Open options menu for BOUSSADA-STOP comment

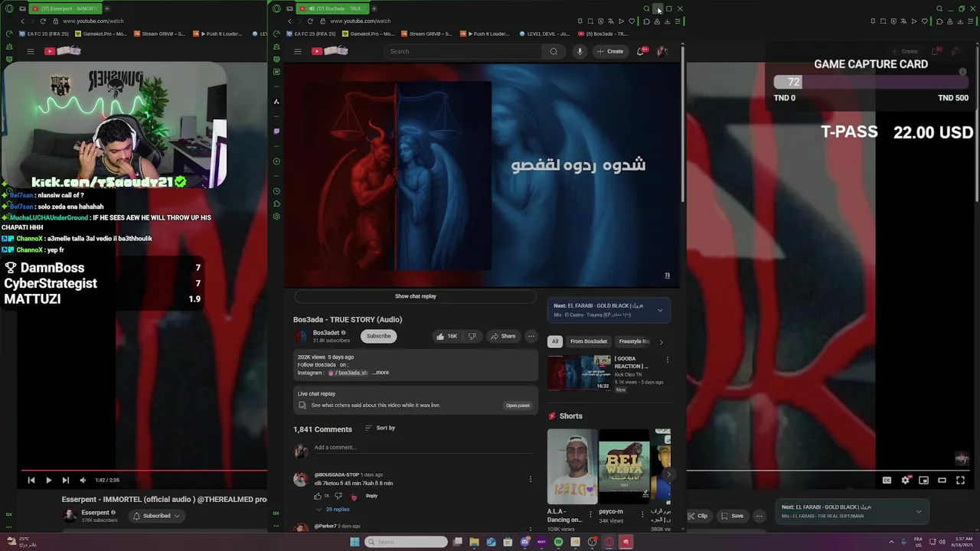530,480
